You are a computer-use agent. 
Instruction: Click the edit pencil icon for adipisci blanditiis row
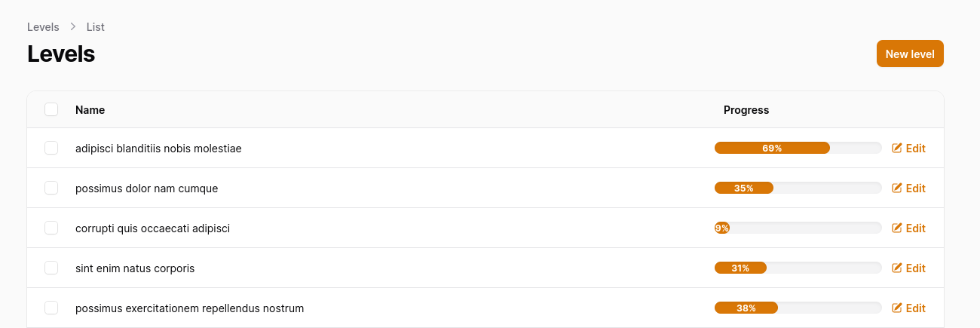click(x=897, y=148)
